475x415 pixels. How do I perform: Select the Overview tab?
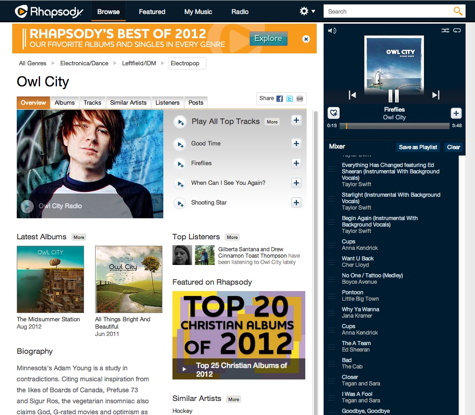[33, 103]
